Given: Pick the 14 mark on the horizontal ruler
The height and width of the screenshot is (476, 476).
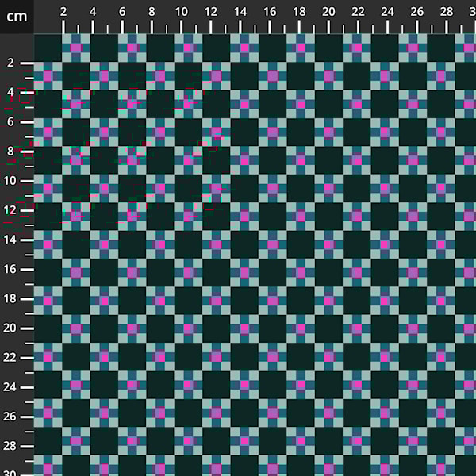Looking at the screenshot, I should (x=240, y=13).
